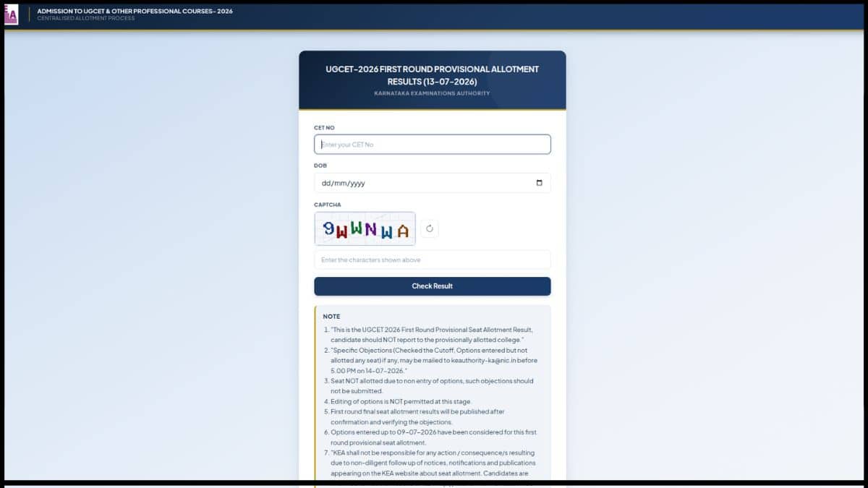This screenshot has height=488, width=868.
Task: Click the header title Admission to UGCET
Action: click(x=135, y=11)
